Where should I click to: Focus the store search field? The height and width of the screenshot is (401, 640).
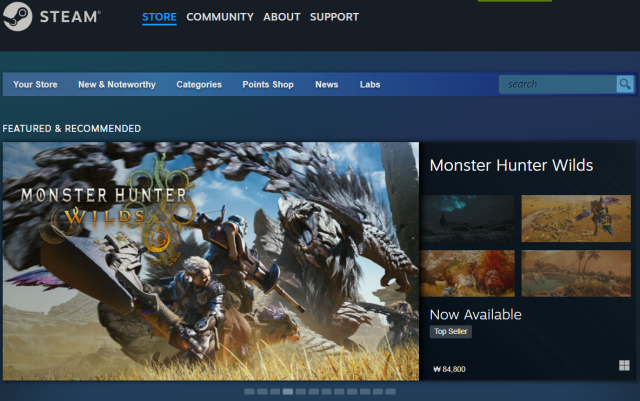(558, 84)
